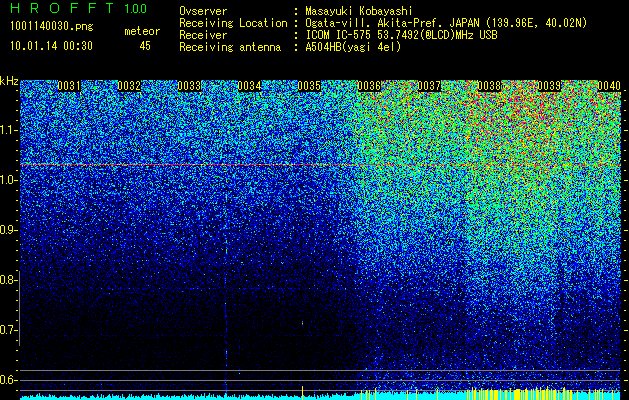Click the meteor count value 45
The image size is (629, 400).
point(145,46)
